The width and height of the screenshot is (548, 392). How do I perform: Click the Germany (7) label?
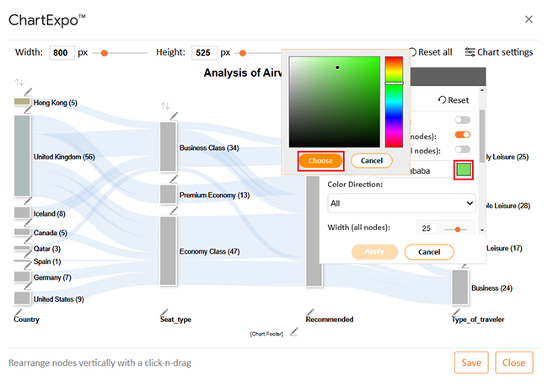click(52, 277)
